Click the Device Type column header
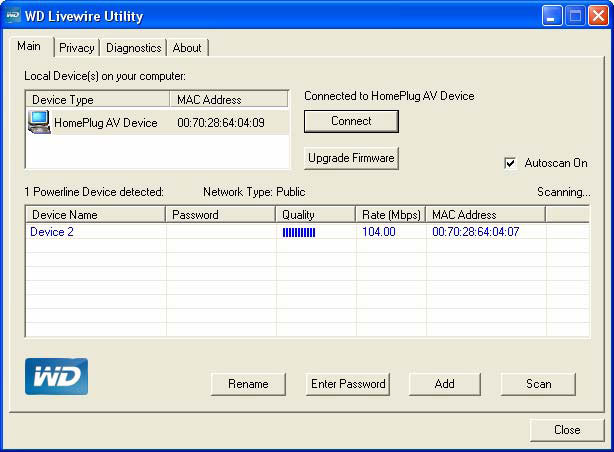The width and height of the screenshot is (614, 452). click(x=98, y=99)
